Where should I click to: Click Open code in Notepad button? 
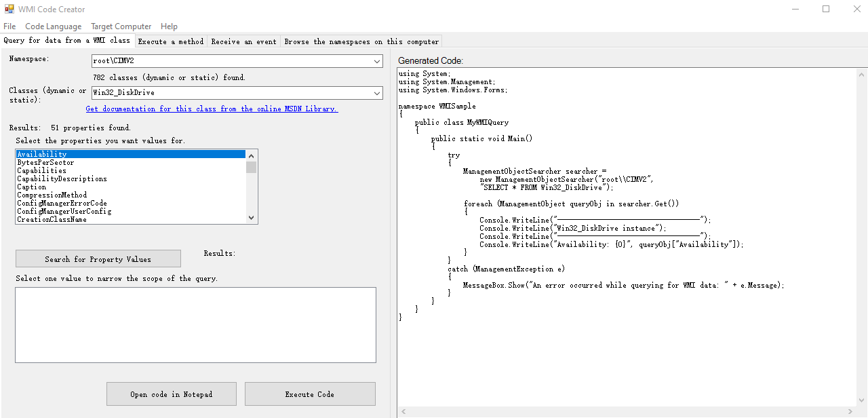click(172, 394)
